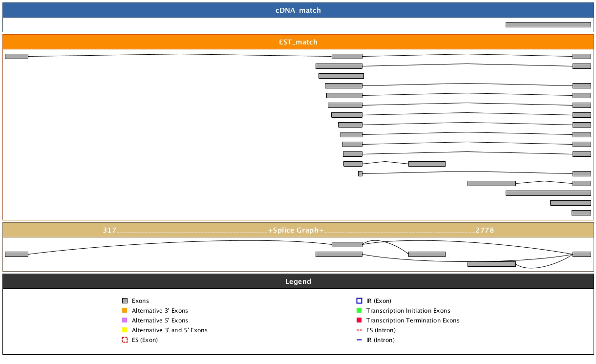The width and height of the screenshot is (596, 364).
Task: Select the lowest exon in the Splice Graph
Action: point(491,264)
